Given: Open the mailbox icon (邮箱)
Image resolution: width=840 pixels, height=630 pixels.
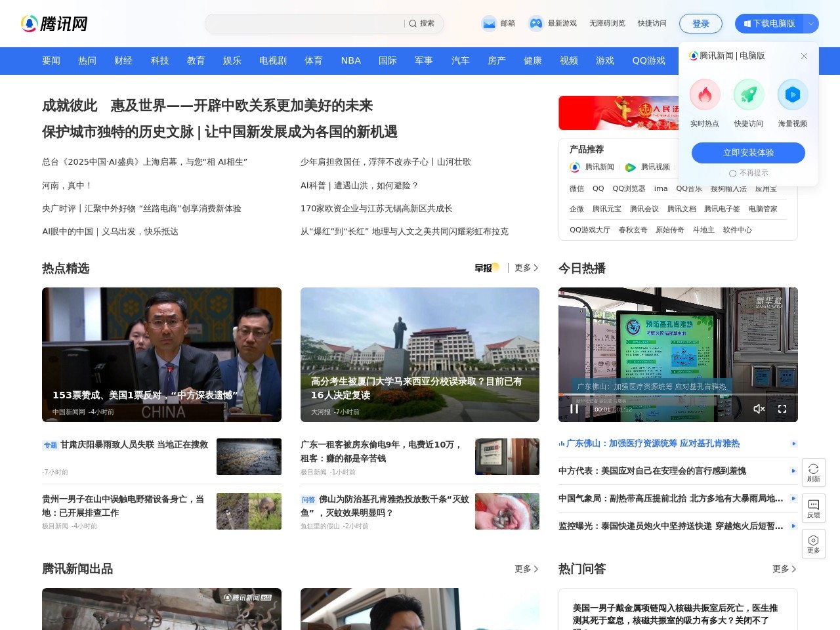Looking at the screenshot, I should pyautogui.click(x=489, y=24).
